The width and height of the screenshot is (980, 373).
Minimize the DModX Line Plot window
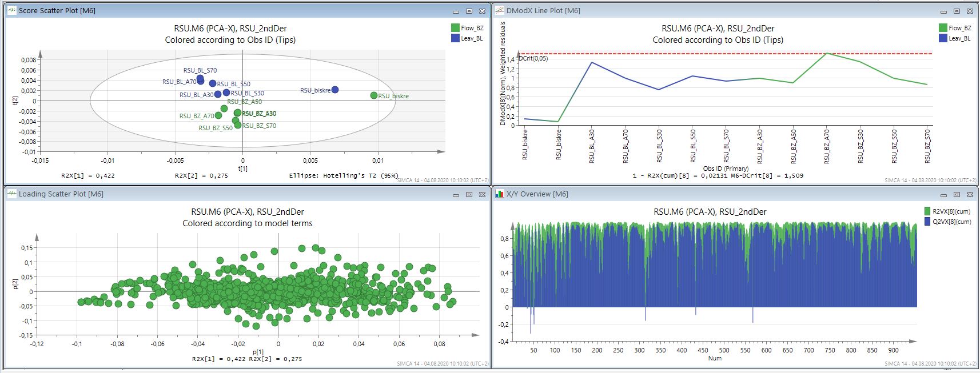(x=943, y=11)
